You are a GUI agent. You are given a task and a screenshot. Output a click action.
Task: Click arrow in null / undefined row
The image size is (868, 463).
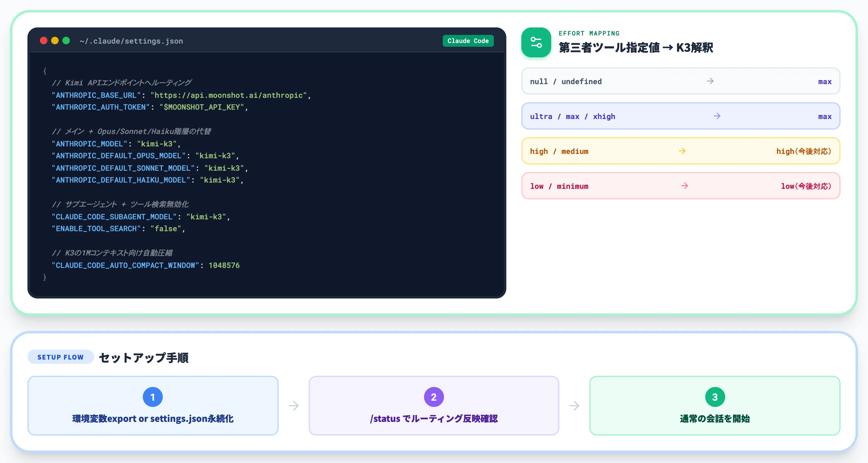click(710, 81)
